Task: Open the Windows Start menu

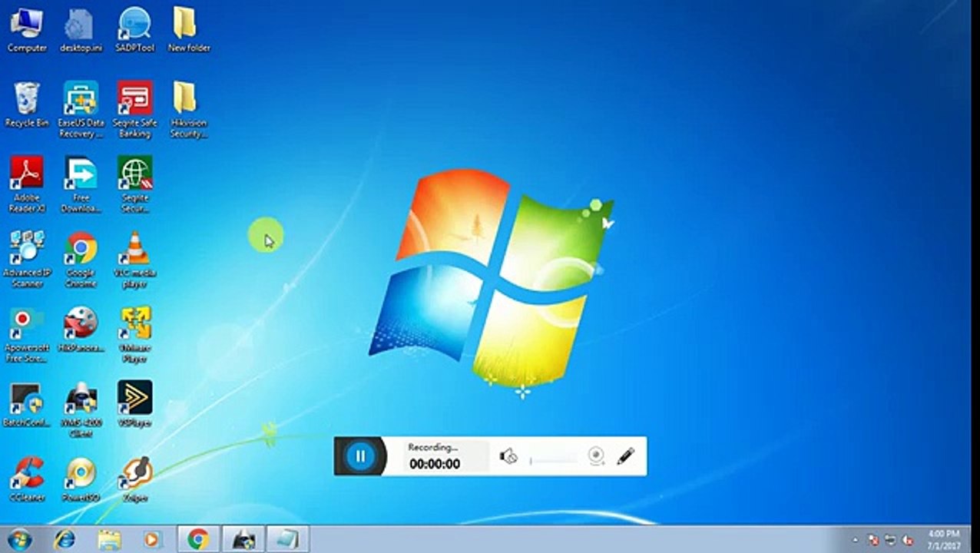Action: click(20, 539)
